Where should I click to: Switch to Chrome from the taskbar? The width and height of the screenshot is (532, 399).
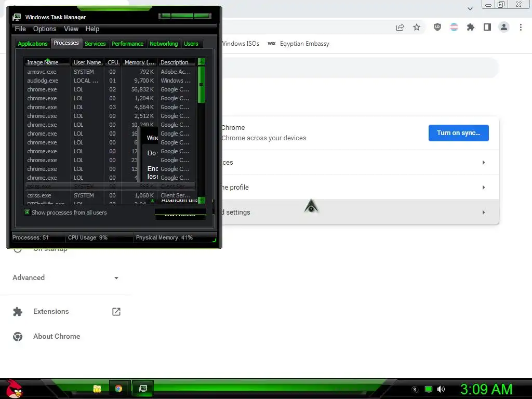point(118,389)
